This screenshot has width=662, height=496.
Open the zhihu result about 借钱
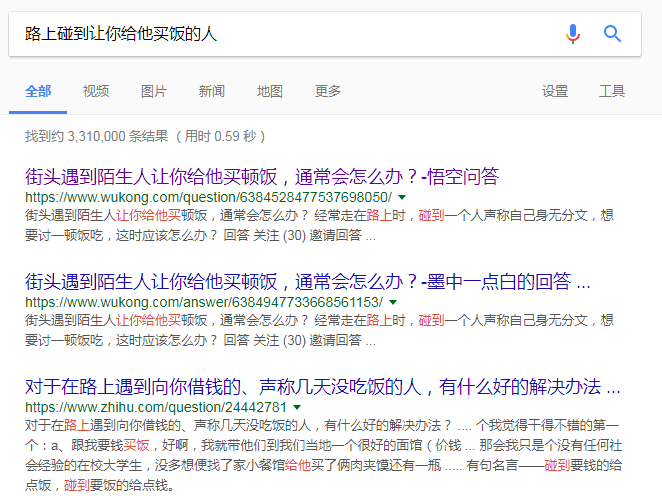click(x=323, y=387)
